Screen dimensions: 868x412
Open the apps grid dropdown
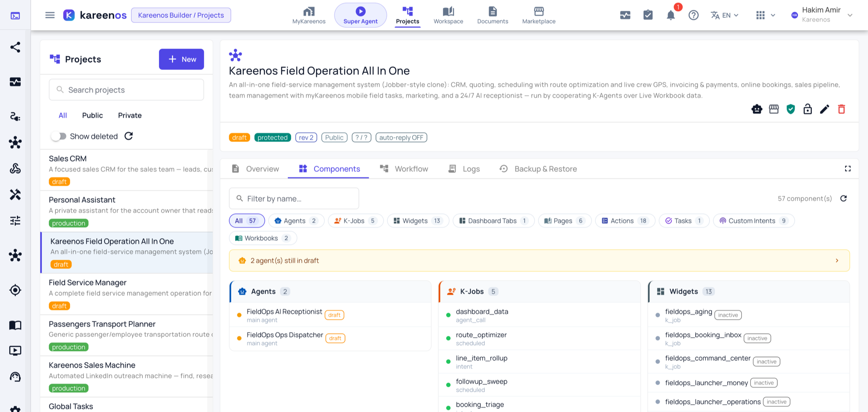765,15
